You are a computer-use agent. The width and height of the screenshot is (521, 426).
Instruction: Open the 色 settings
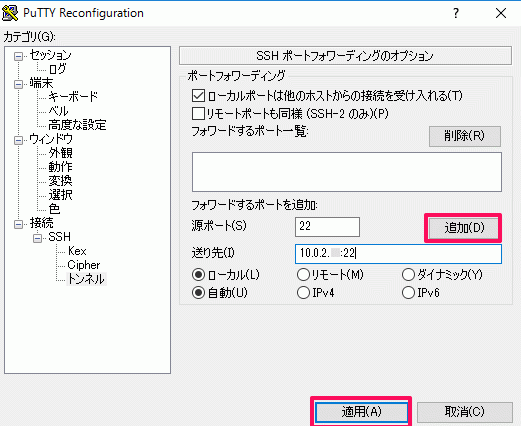(x=54, y=209)
